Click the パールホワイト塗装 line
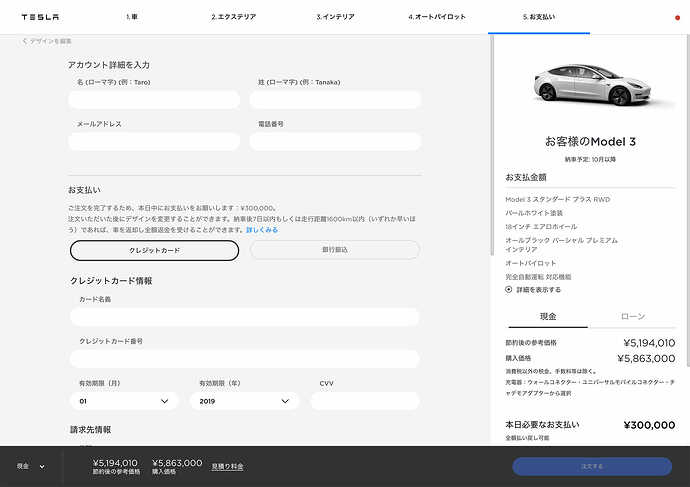This screenshot has height=487, width=690. point(534,213)
